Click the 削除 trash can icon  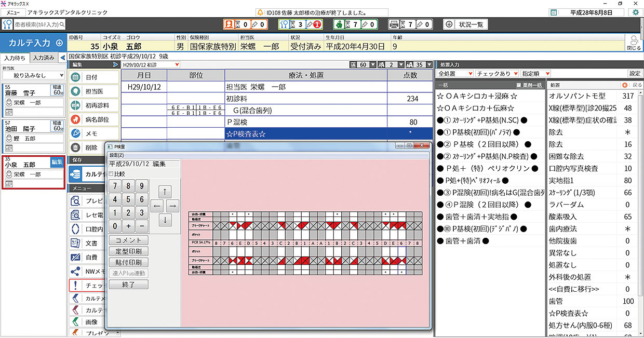(75, 147)
